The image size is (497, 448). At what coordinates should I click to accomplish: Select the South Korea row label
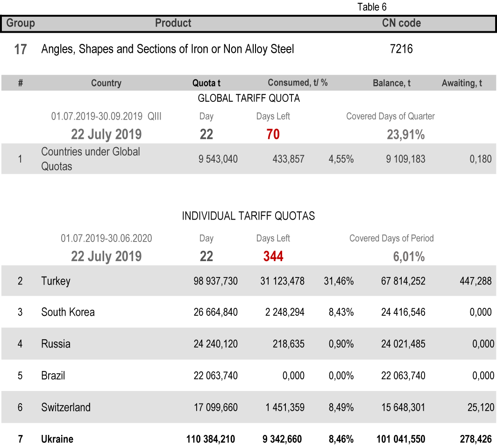pos(68,312)
